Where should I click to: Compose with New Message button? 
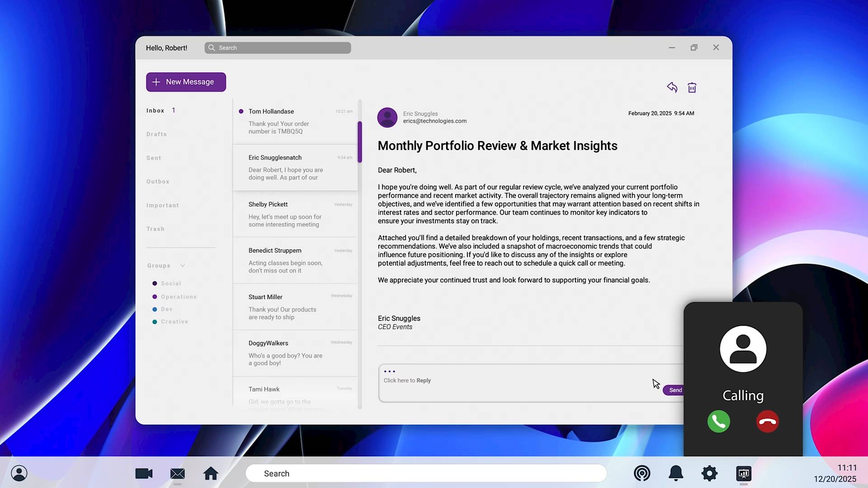[x=186, y=82]
